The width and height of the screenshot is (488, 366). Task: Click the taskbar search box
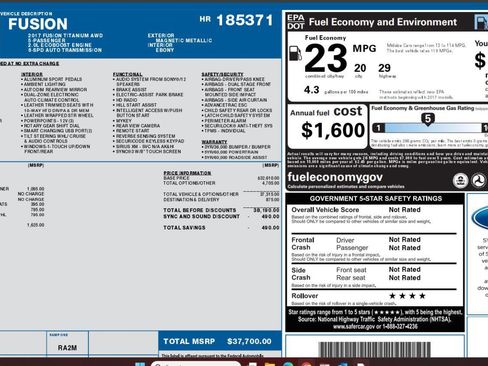196,364
